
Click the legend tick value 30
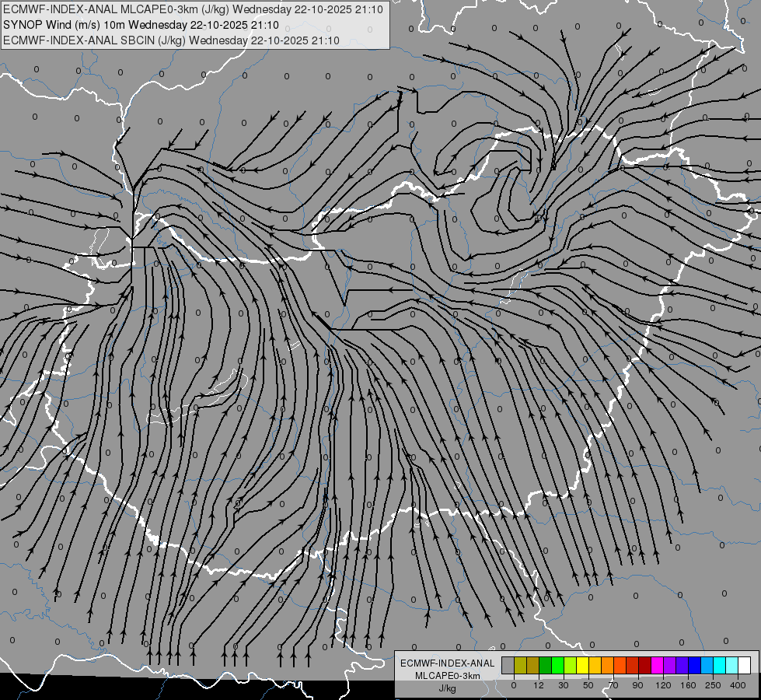click(564, 685)
